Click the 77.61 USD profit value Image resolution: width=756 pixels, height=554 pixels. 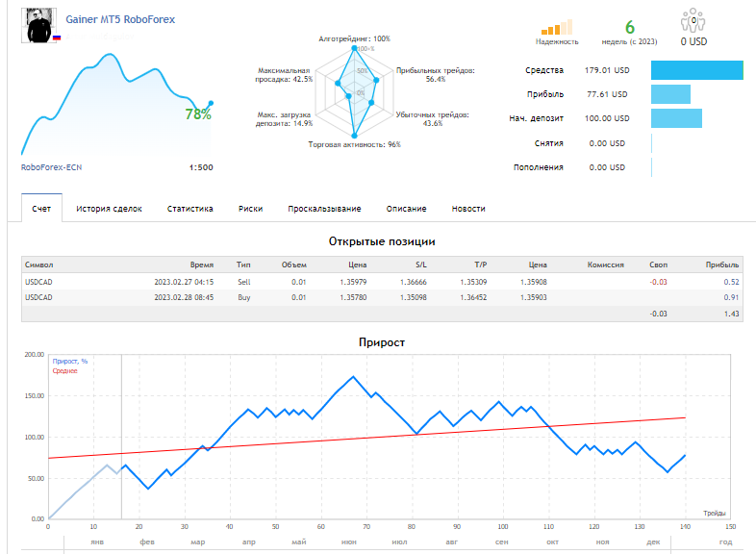(x=607, y=94)
